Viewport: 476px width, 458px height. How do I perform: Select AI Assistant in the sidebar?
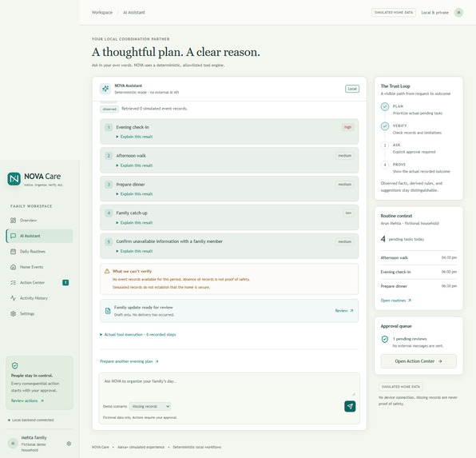[x=39, y=236]
